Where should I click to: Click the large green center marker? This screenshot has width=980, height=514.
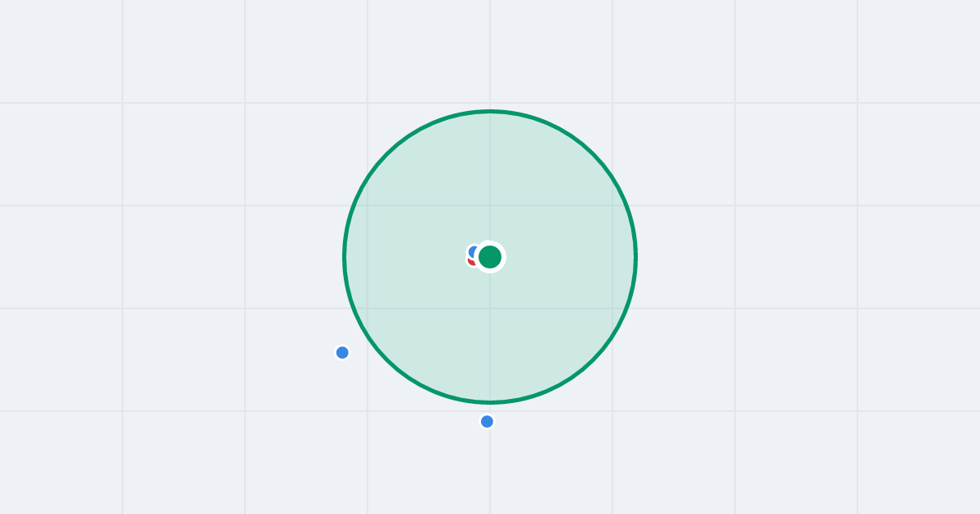click(490, 257)
